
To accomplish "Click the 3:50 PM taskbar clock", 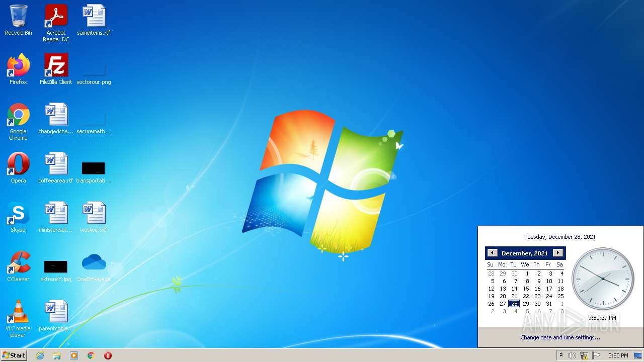I will [x=618, y=355].
